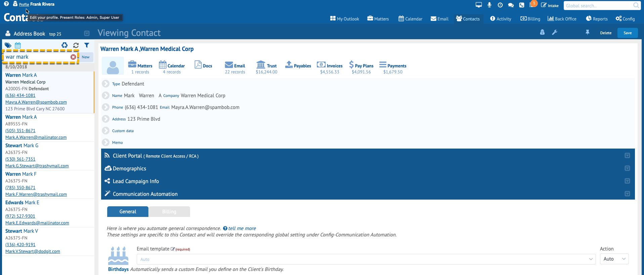
Task: Activate the microphone dictation icon
Action: [489, 5]
